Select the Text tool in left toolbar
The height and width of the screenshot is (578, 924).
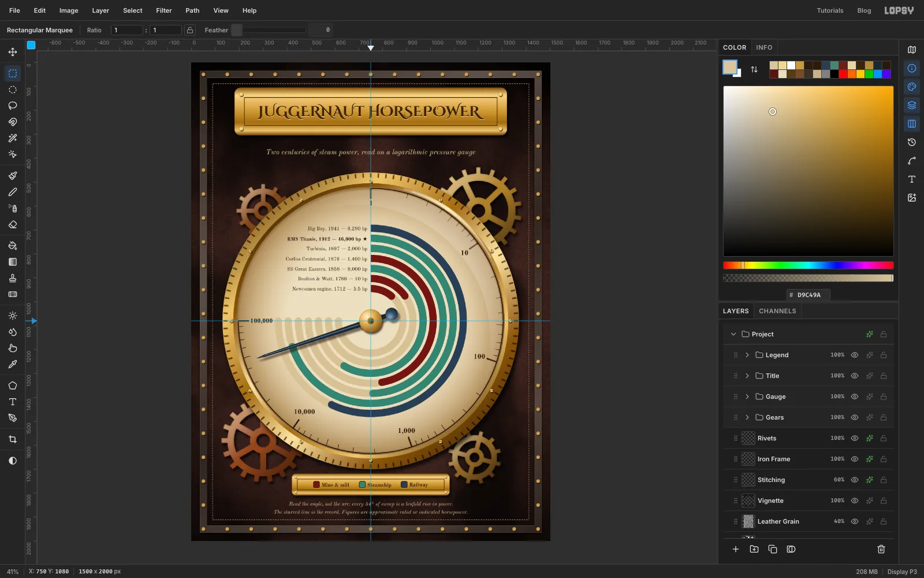click(x=13, y=402)
